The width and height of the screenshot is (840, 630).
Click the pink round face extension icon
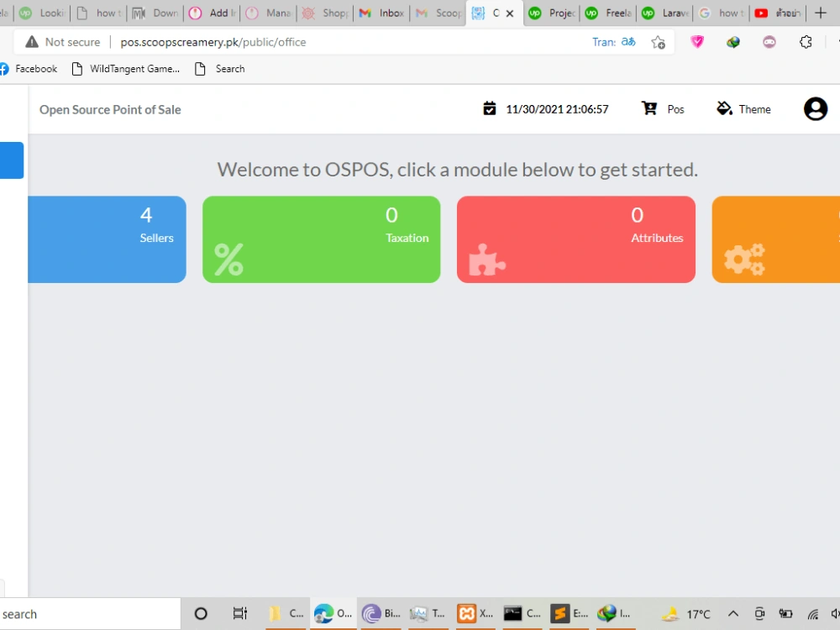769,42
